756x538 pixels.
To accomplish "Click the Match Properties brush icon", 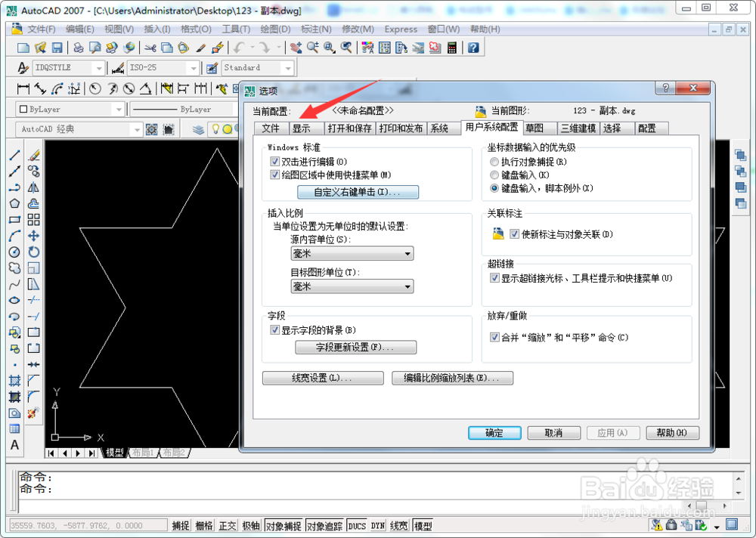I will point(200,48).
